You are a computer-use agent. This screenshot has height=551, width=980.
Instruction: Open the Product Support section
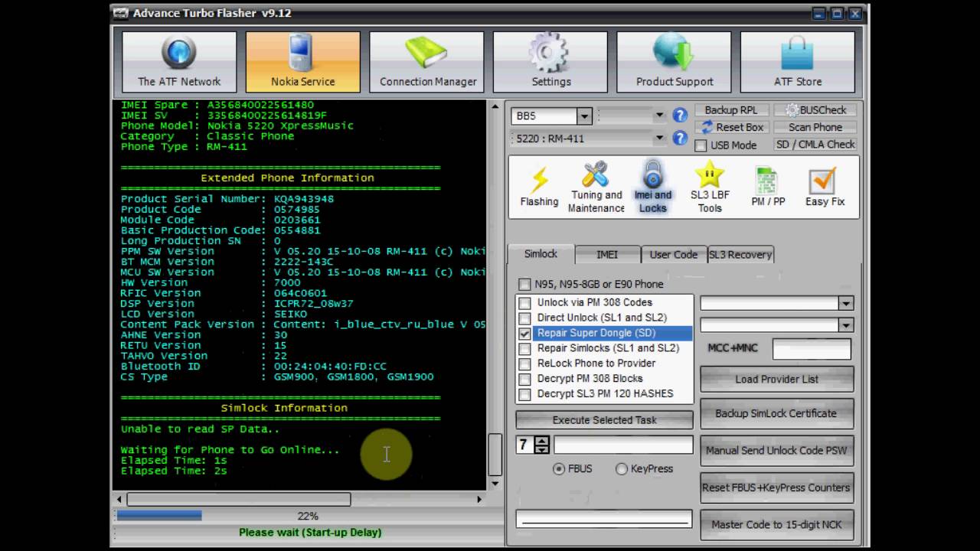pyautogui.click(x=675, y=62)
